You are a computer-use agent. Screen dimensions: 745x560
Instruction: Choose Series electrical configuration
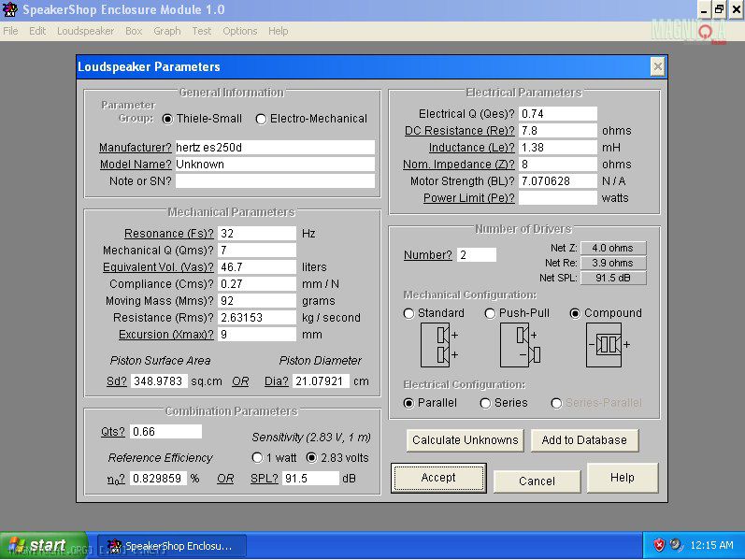click(485, 403)
